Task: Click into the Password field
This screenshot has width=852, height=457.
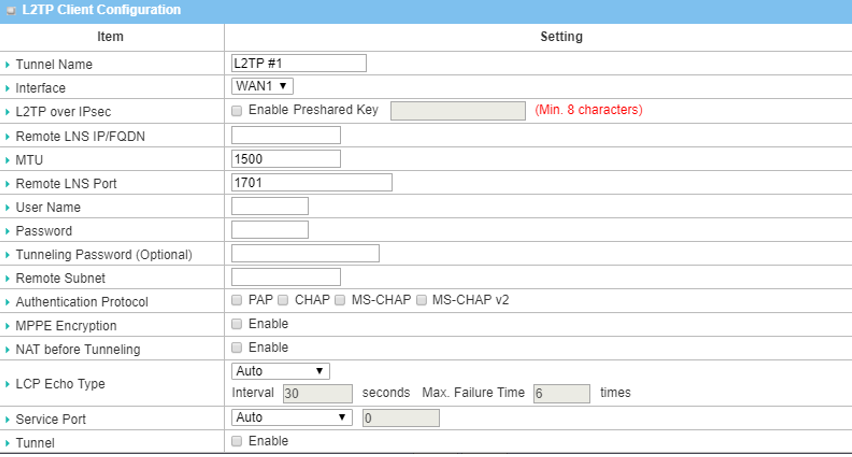Action: [270, 230]
